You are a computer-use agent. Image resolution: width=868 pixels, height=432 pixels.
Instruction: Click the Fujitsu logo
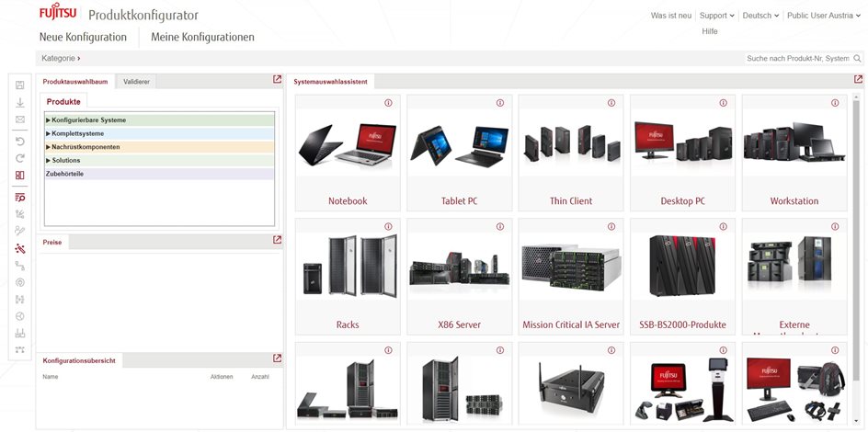point(58,14)
